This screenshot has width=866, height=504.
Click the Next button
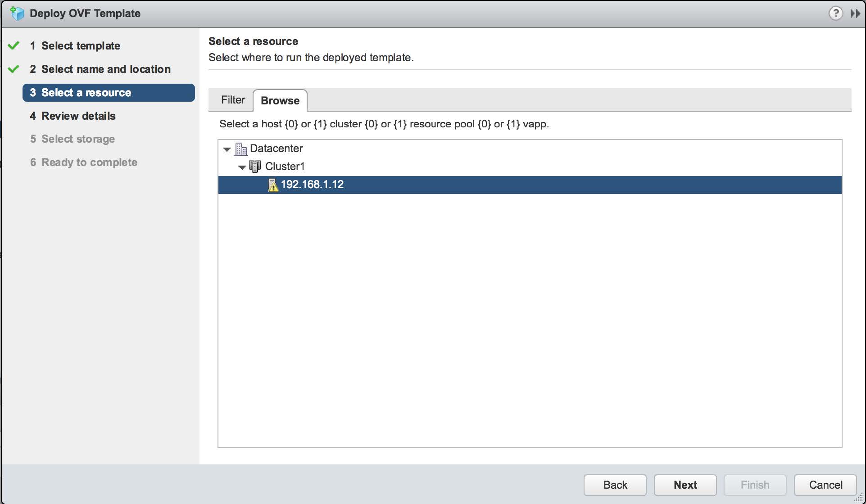685,485
